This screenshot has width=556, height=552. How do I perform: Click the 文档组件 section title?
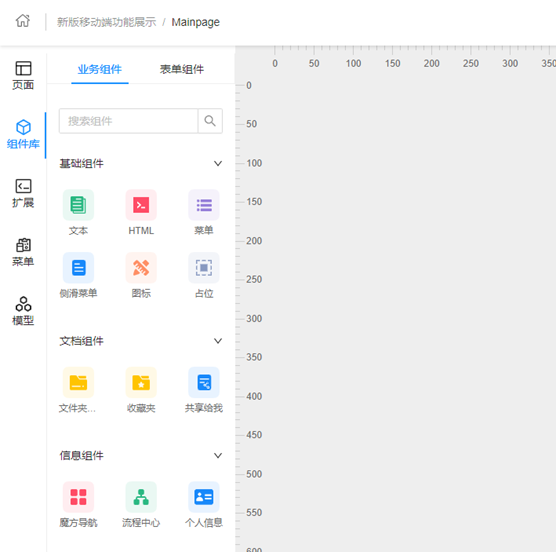pos(82,341)
